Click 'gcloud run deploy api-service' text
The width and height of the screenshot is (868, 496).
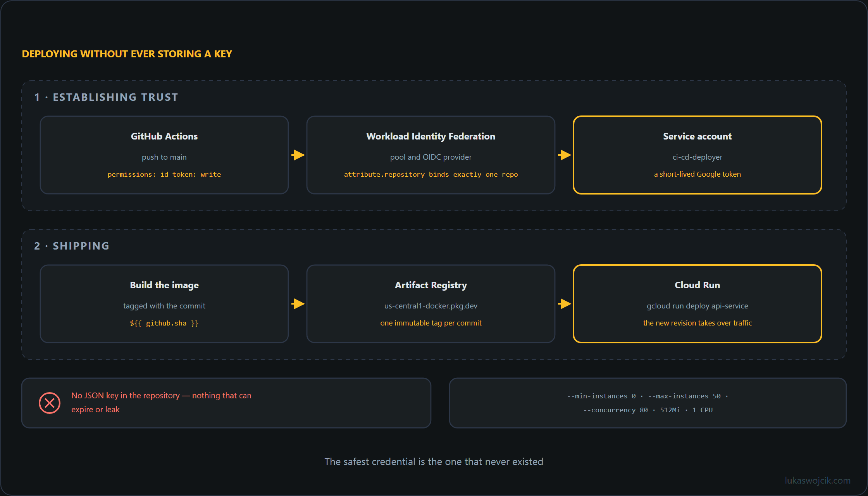[697, 306]
